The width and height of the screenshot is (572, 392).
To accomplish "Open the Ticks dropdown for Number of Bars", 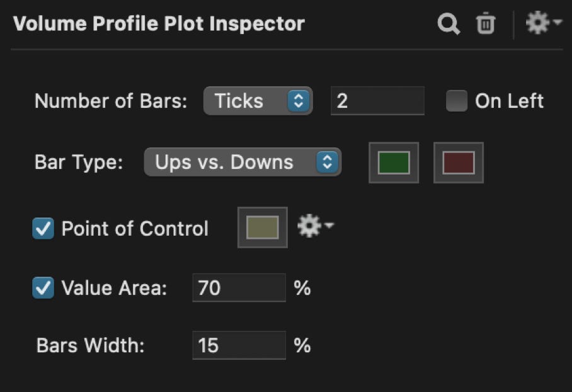I will [x=258, y=101].
